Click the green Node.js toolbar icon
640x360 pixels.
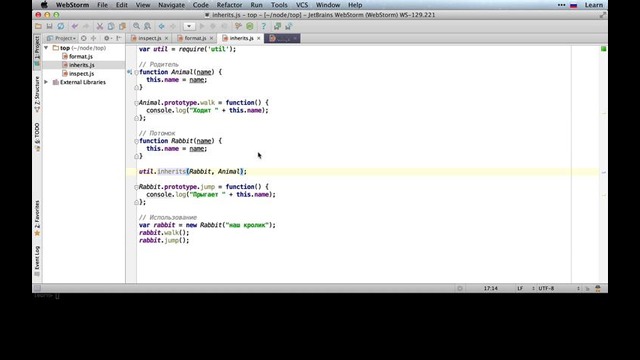coord(250,26)
